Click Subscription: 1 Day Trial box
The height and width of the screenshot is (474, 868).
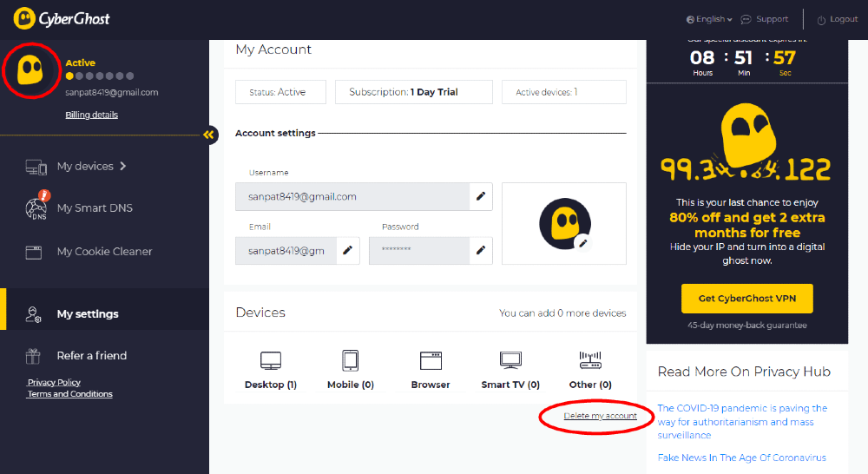[413, 92]
